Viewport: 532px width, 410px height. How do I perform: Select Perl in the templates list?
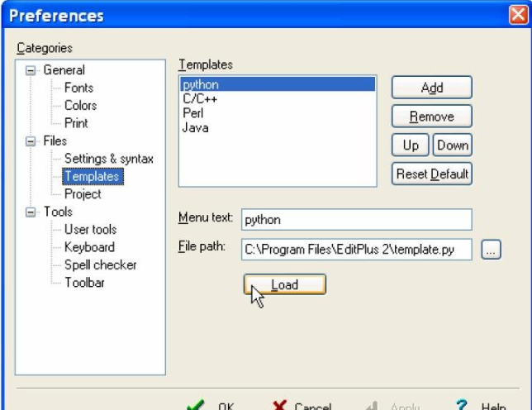pos(278,113)
